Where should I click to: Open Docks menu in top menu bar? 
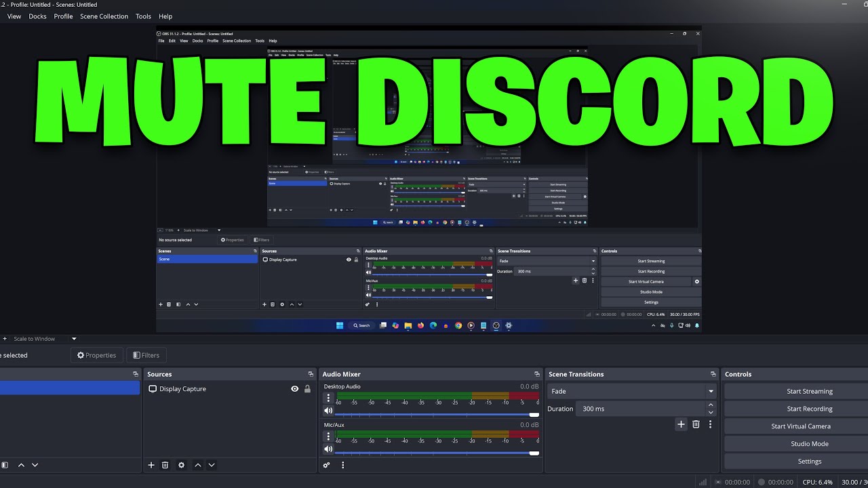37,16
